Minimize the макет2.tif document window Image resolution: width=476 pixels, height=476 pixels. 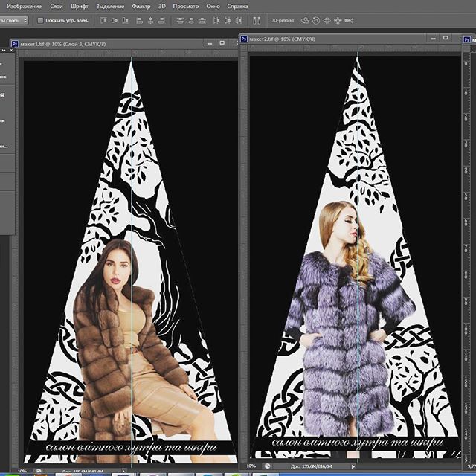[x=434, y=39]
